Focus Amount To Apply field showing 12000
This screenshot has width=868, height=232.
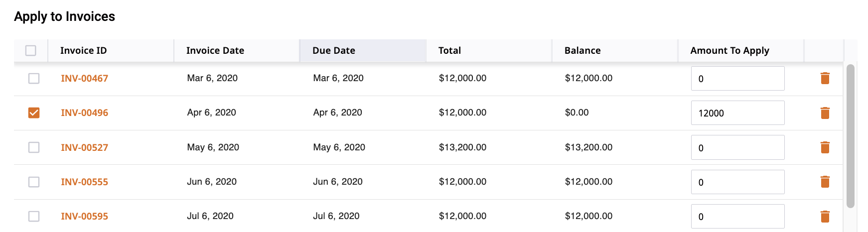coord(737,113)
